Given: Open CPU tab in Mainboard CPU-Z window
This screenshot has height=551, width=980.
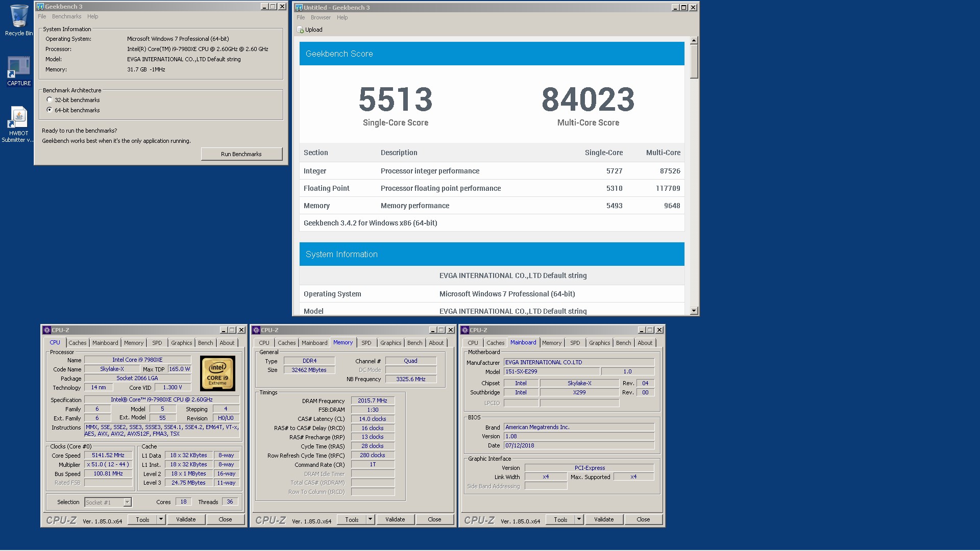Looking at the screenshot, I should [473, 343].
